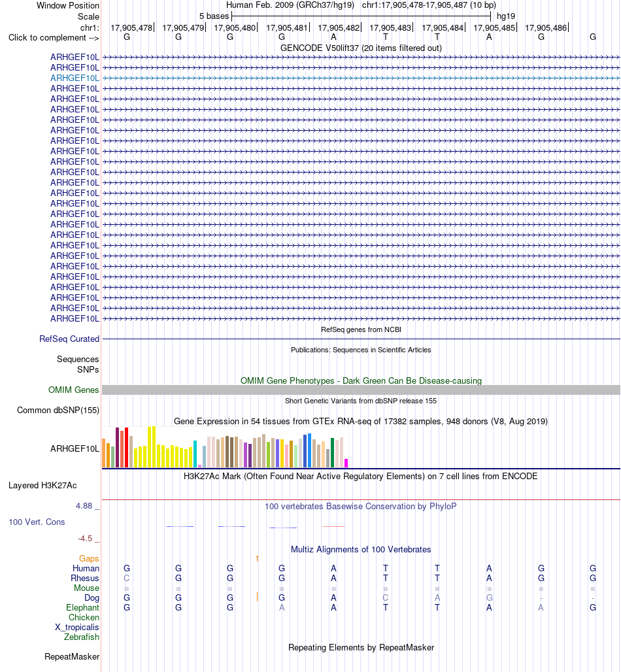
Task: Open "Publications: Sequences in Scientific Articles" track title
Action: click(x=361, y=350)
